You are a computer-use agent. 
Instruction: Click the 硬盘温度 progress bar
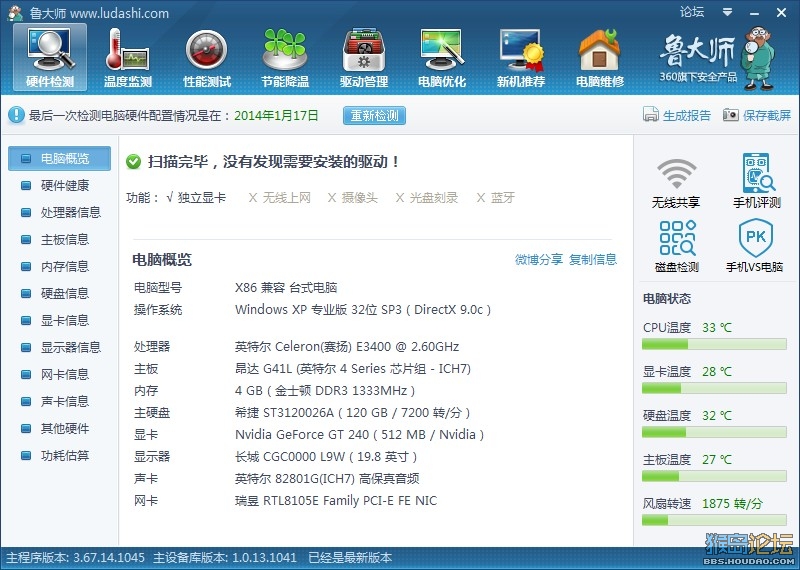[x=714, y=432]
